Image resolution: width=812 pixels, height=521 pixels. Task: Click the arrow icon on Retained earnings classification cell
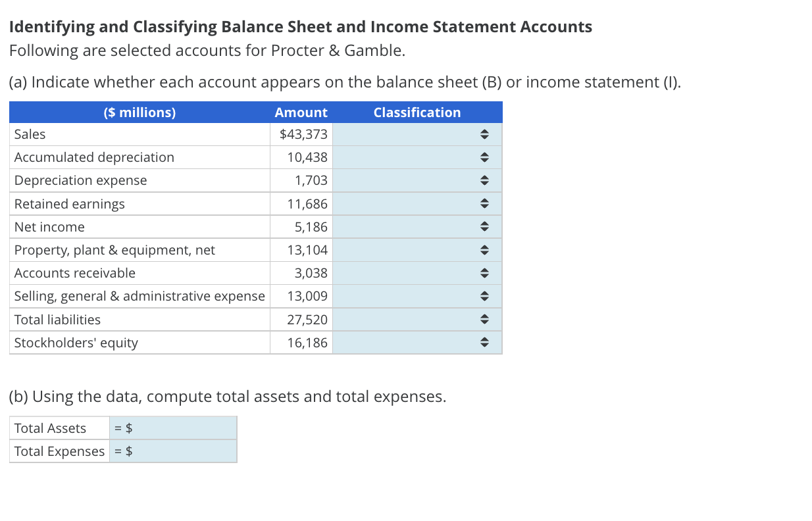tap(484, 203)
